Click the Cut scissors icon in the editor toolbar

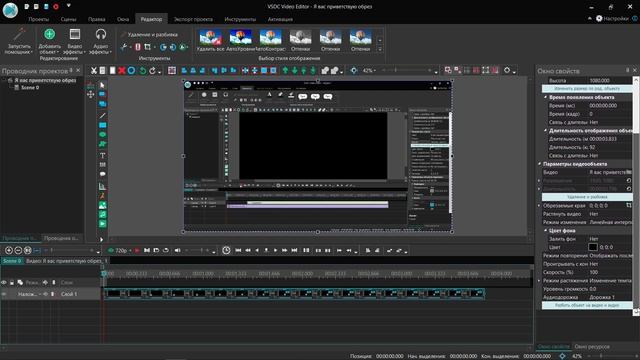pos(93,71)
